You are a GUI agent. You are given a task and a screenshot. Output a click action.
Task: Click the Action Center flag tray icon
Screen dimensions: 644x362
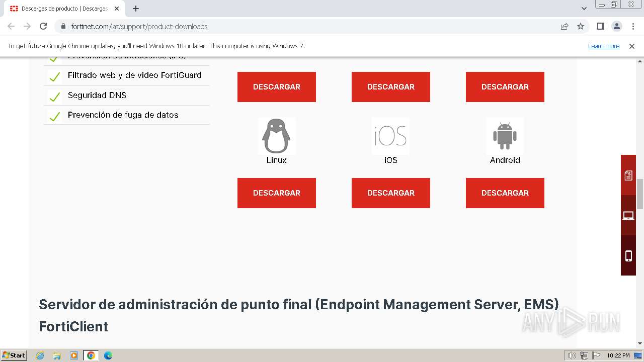[x=596, y=355]
